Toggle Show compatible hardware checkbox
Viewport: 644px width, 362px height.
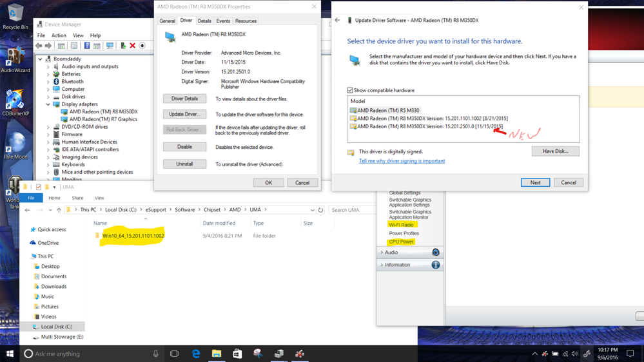click(350, 90)
